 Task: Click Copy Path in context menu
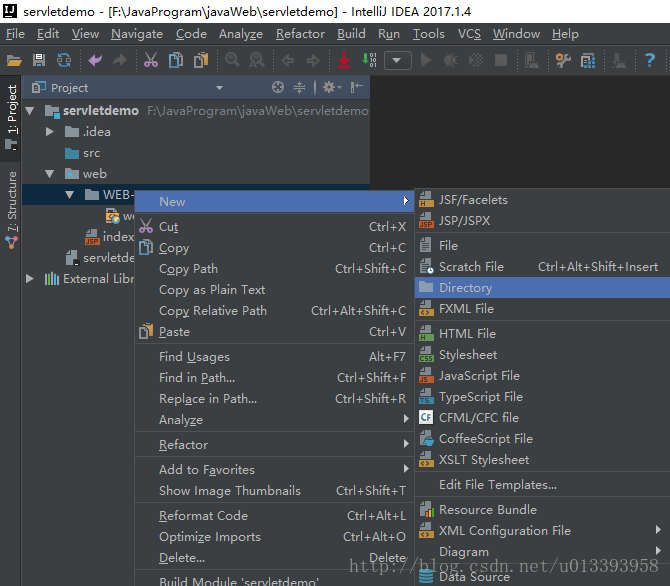[x=274, y=268]
